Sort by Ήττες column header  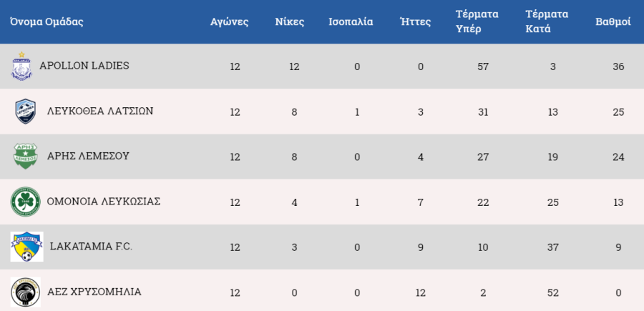click(416, 21)
